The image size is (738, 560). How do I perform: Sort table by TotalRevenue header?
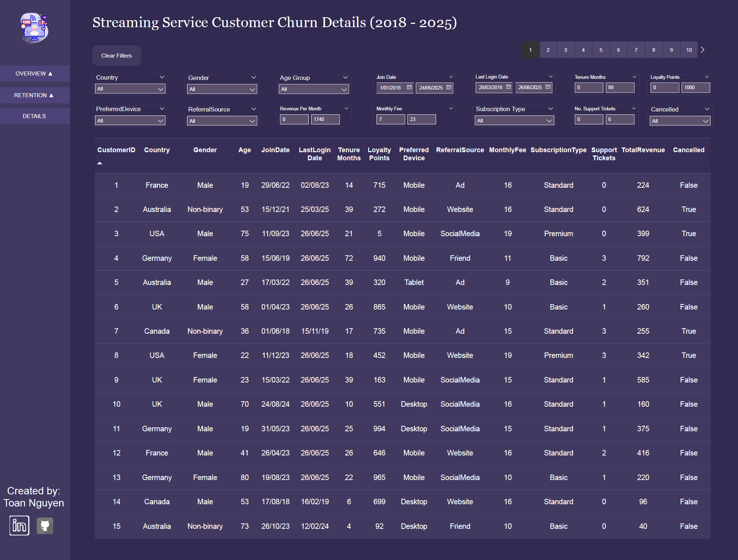[x=643, y=150]
